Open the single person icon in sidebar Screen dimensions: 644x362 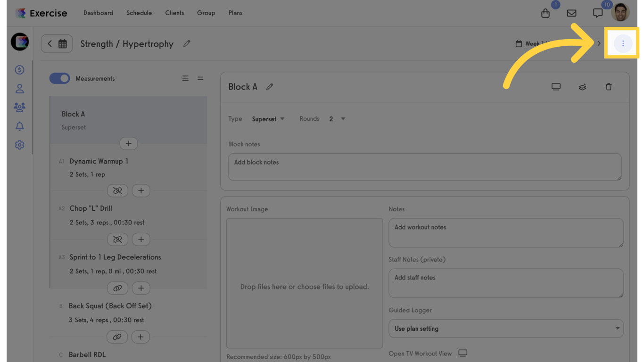pos(19,89)
